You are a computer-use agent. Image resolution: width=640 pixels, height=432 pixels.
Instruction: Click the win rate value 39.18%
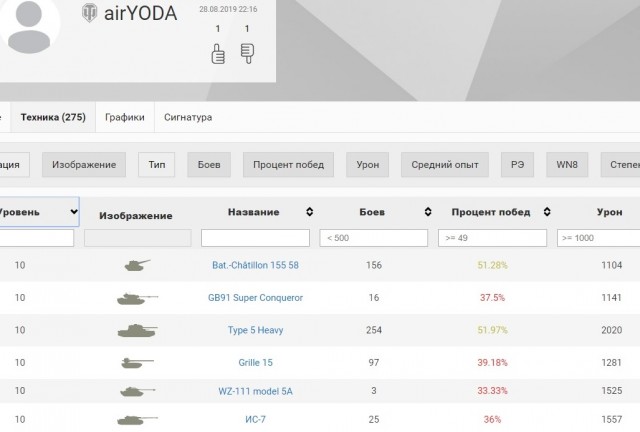[x=493, y=363]
